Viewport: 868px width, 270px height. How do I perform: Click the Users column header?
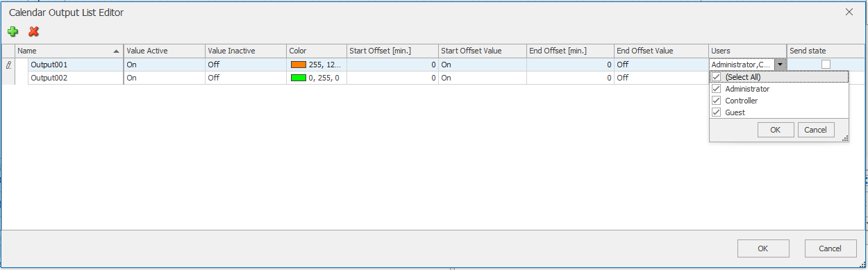[748, 51]
